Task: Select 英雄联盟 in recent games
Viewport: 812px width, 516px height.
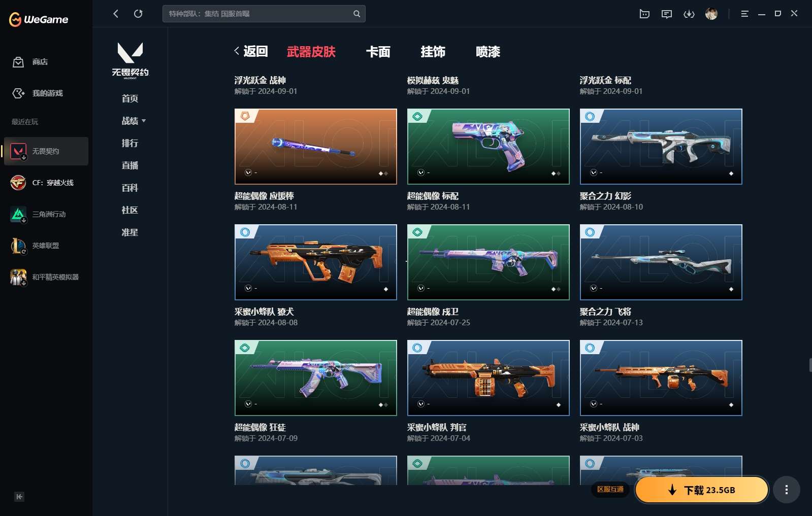Action: (45, 246)
